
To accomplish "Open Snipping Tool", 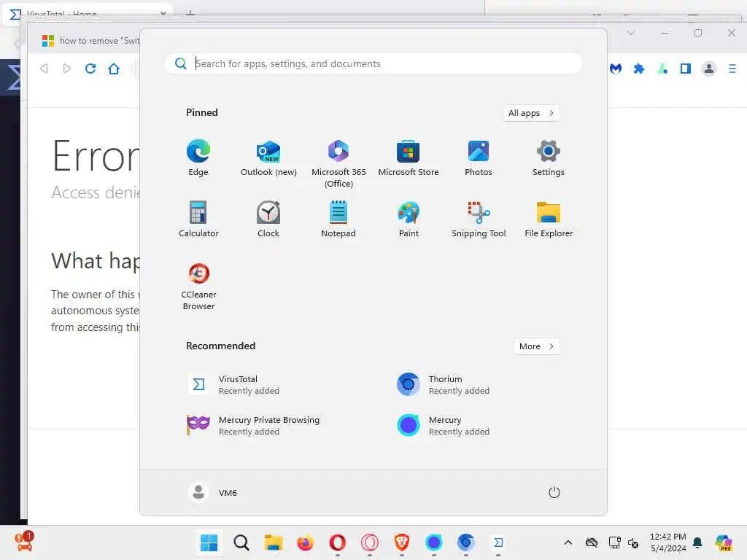I will [x=479, y=219].
